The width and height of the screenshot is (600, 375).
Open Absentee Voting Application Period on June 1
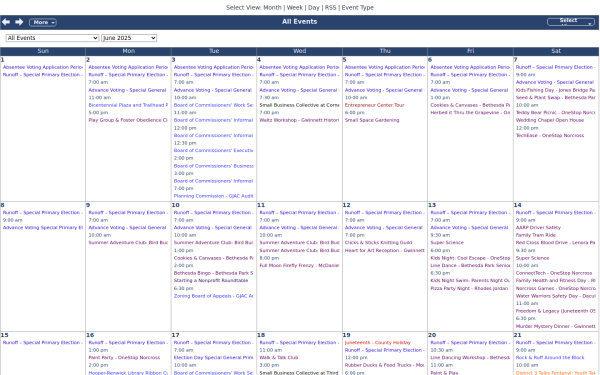tap(42, 67)
